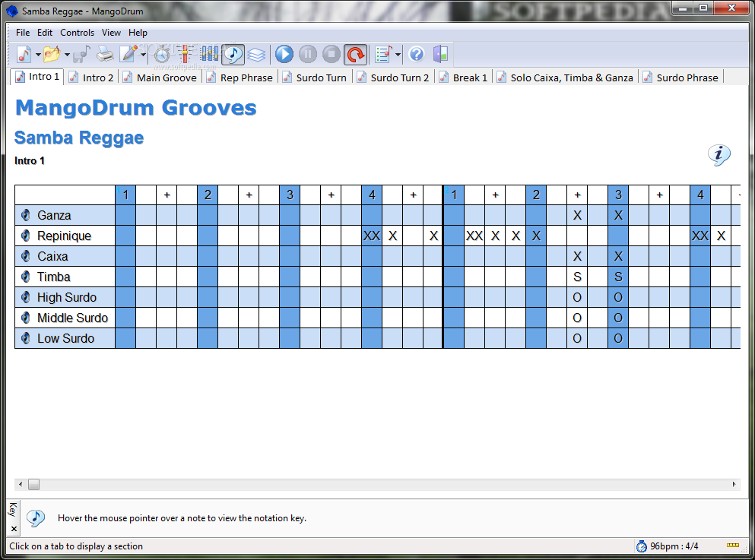Image resolution: width=755 pixels, height=560 pixels.
Task: Click the Low Surdo instrument label
Action: 65,338
